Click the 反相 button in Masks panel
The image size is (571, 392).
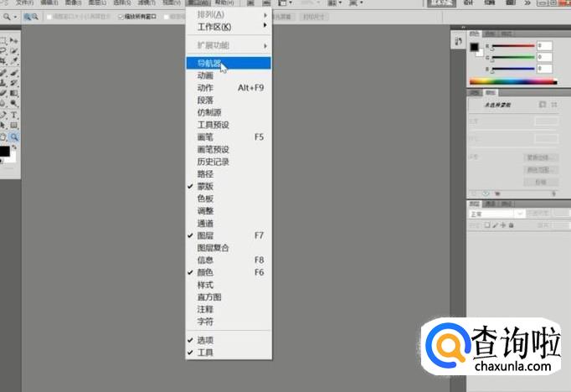[540, 182]
